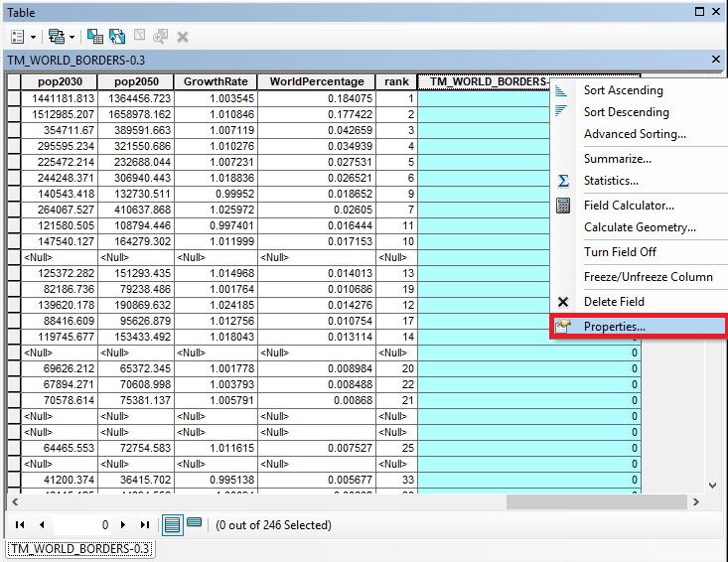The height and width of the screenshot is (562, 728).
Task: Click Select By Attributes icon
Action: pos(95,36)
